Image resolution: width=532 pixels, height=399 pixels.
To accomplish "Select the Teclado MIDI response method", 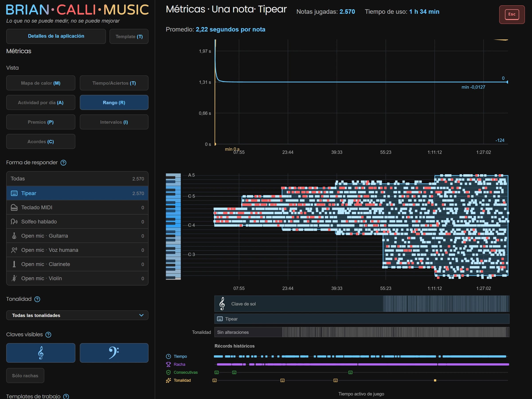I will pos(77,207).
